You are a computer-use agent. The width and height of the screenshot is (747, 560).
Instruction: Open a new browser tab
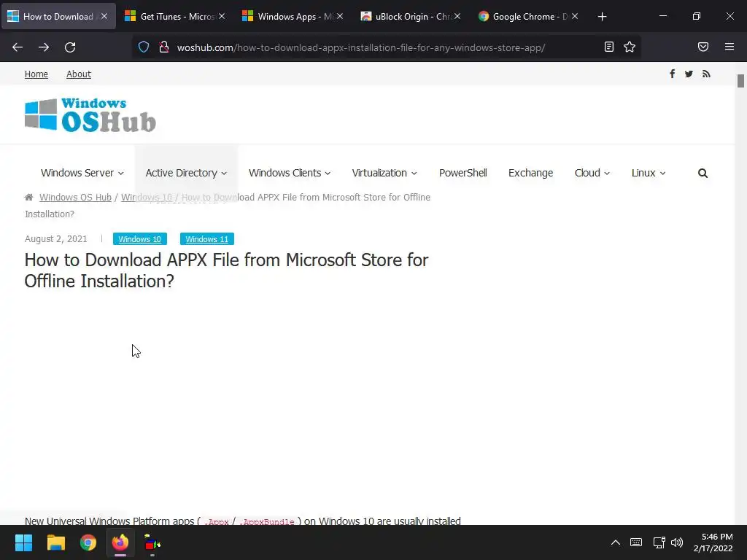[x=602, y=17]
